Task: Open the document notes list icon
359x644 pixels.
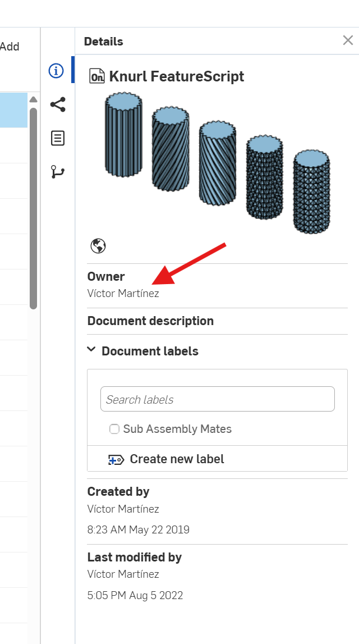Action: [x=57, y=138]
